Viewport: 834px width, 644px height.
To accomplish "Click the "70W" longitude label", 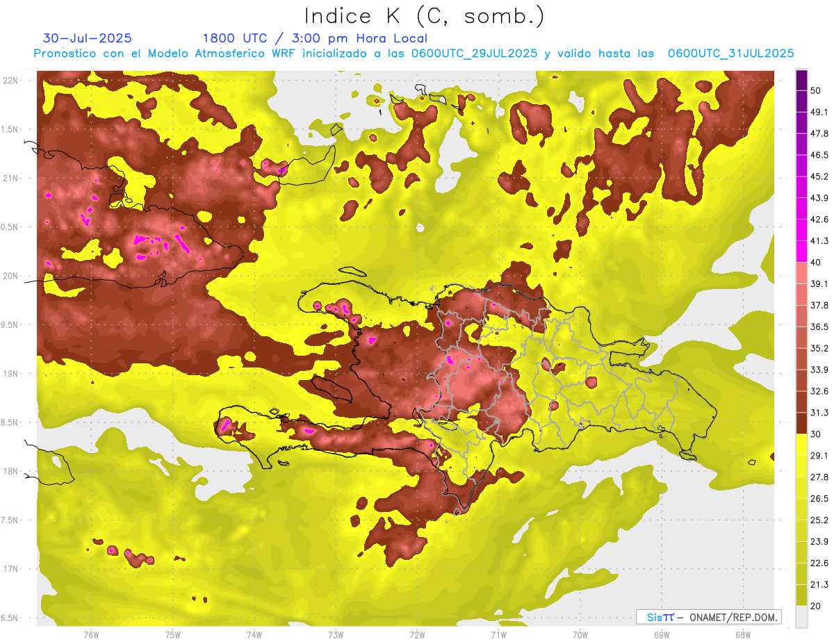I will pyautogui.click(x=580, y=635).
